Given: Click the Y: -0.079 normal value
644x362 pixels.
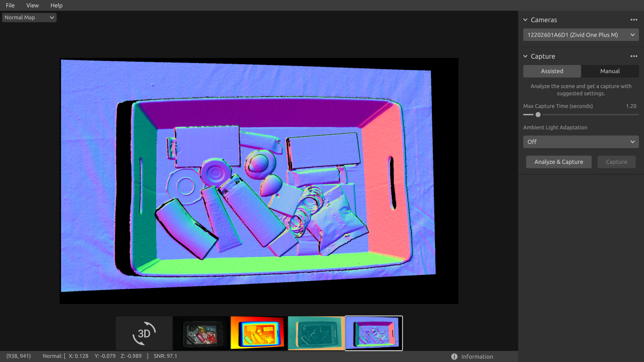Looking at the screenshot, I should tap(105, 356).
